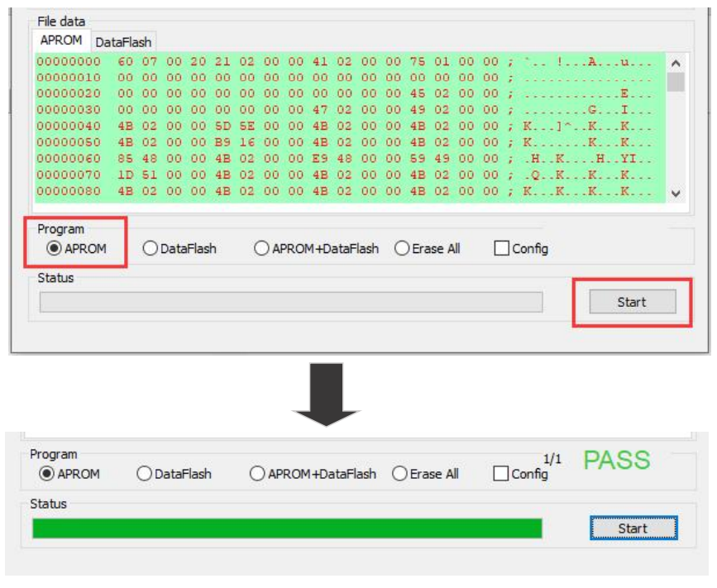
Task: Click the hex view scrollbar down arrow
Action: coord(675,193)
